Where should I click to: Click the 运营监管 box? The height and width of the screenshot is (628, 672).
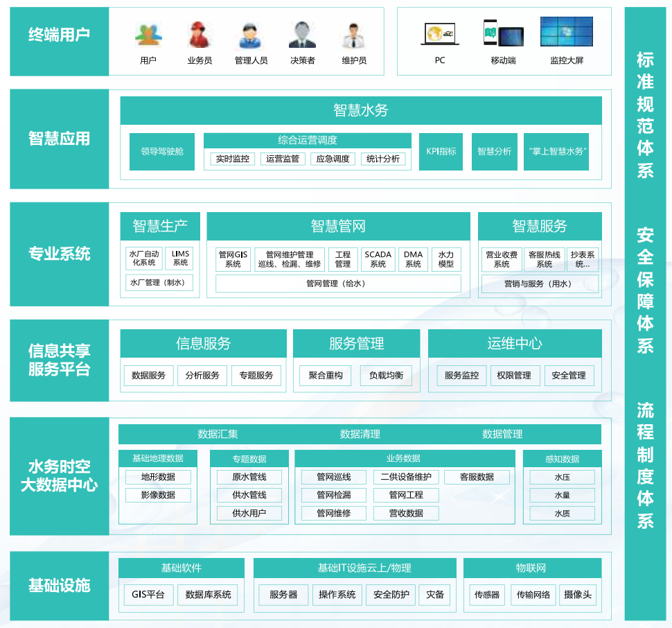283,159
